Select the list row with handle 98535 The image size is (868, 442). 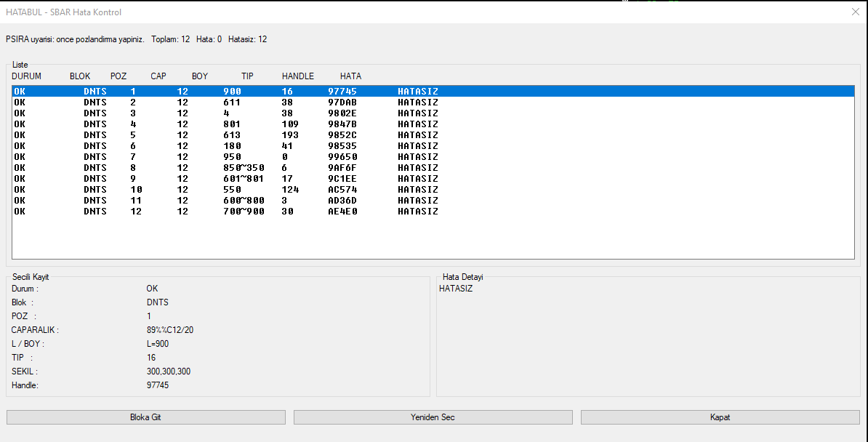[433, 146]
